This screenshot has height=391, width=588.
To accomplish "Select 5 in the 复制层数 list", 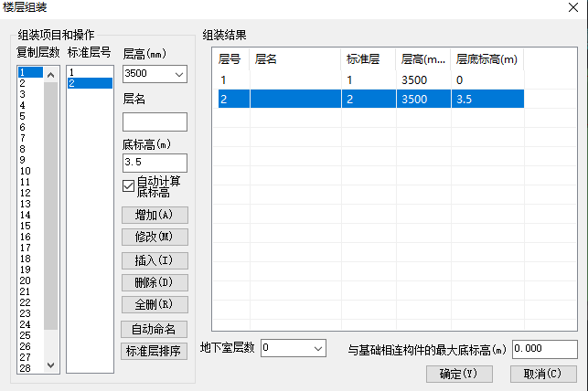I will click(x=30, y=116).
